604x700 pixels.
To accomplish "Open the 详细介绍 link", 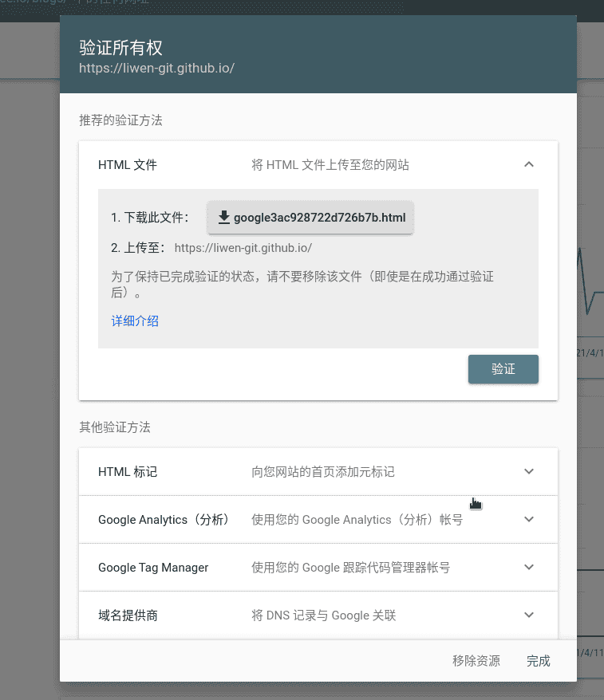I will pyautogui.click(x=135, y=321).
